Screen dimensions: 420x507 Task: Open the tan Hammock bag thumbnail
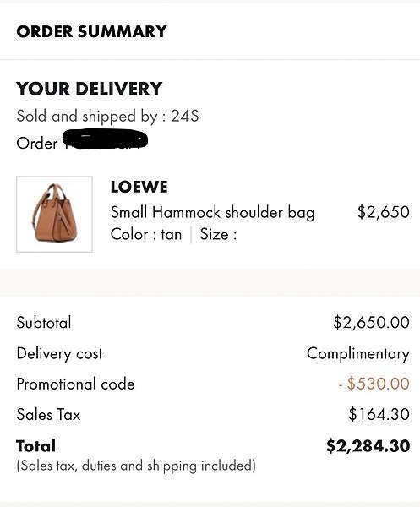click(54, 214)
